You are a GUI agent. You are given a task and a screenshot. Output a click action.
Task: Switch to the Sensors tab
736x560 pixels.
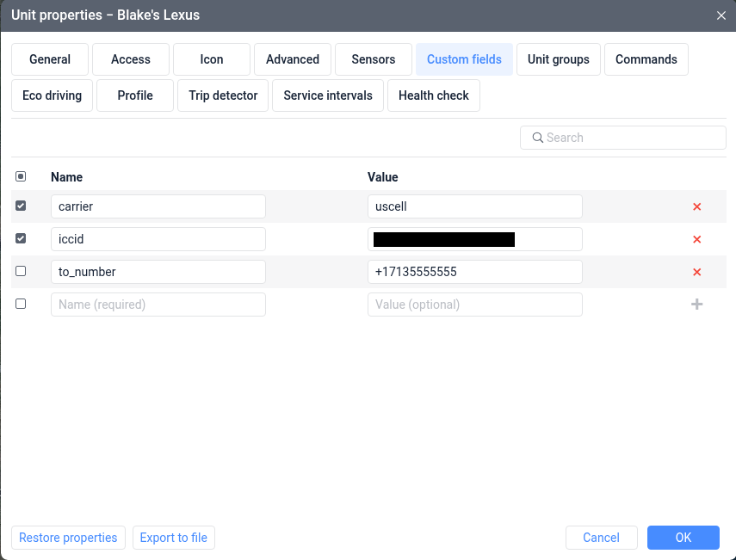pyautogui.click(x=374, y=59)
